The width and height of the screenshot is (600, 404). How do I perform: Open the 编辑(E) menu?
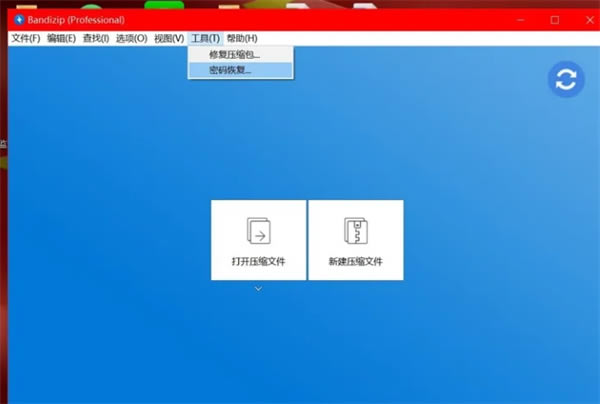click(61, 39)
